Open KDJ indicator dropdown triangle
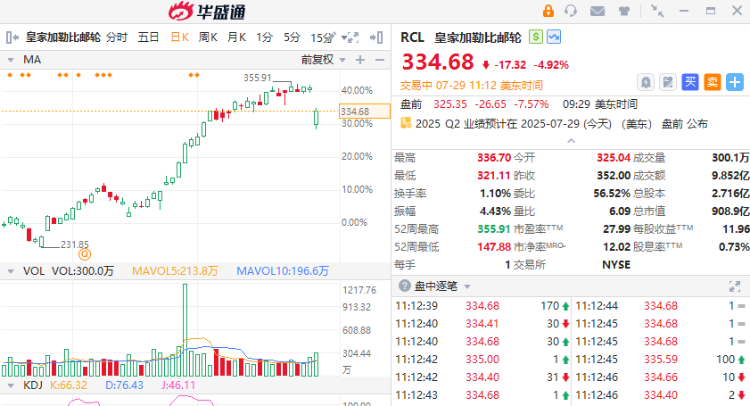The width and height of the screenshot is (750, 406). [10, 385]
